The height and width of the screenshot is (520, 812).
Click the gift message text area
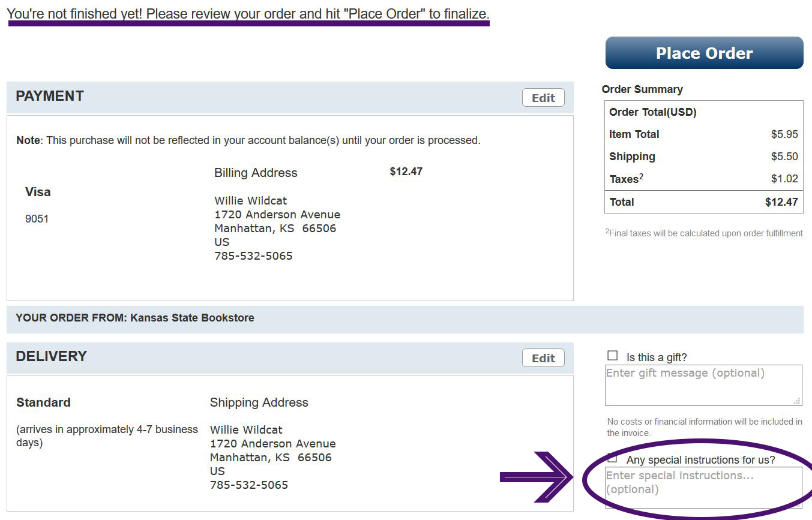tap(703, 384)
